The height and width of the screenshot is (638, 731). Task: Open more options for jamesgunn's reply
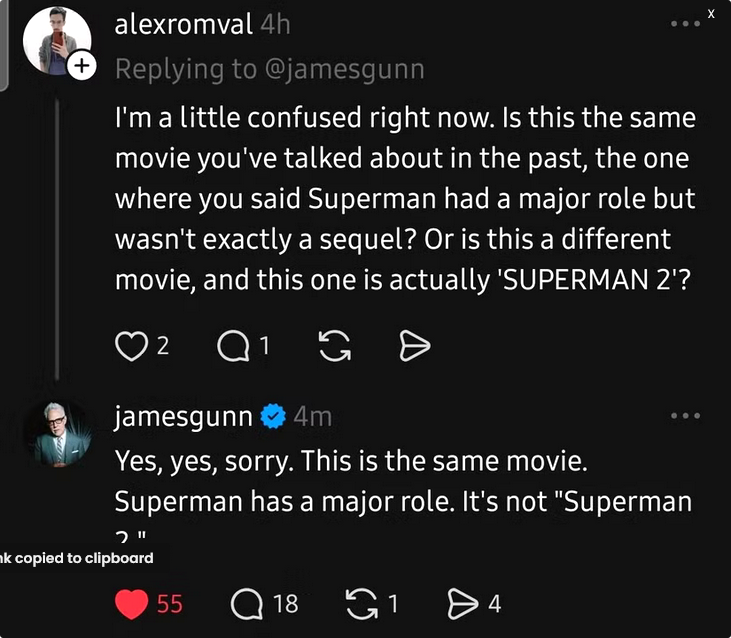pos(686,415)
